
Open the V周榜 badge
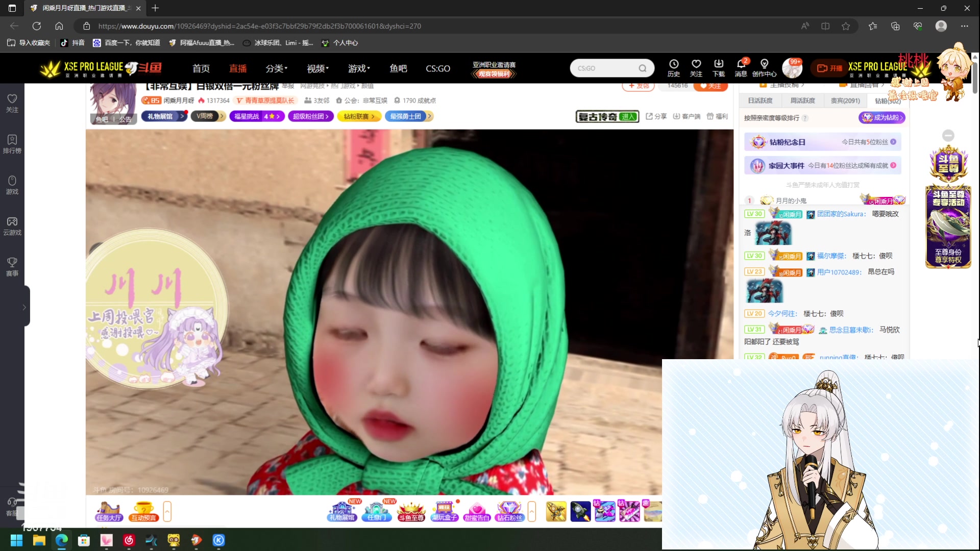click(x=208, y=116)
